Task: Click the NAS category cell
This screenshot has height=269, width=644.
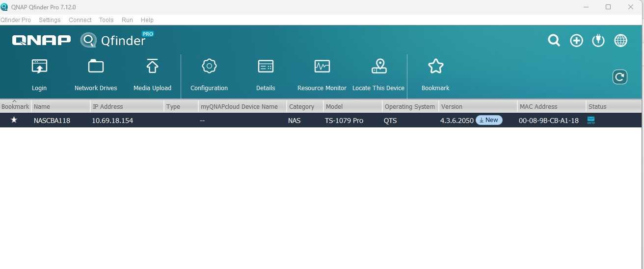Action: (x=295, y=121)
